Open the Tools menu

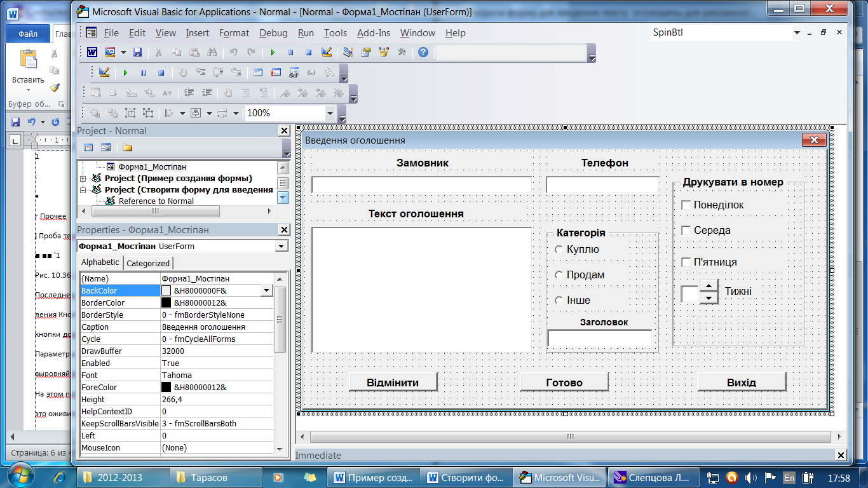click(x=336, y=33)
